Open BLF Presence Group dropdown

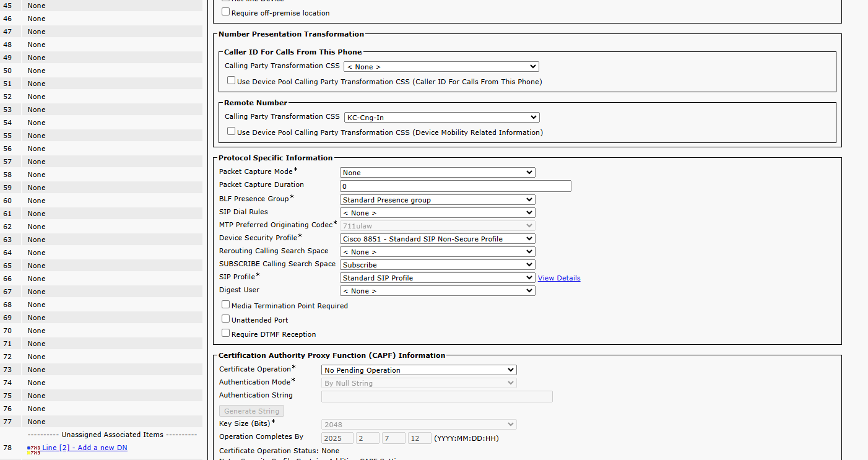pyautogui.click(x=438, y=200)
